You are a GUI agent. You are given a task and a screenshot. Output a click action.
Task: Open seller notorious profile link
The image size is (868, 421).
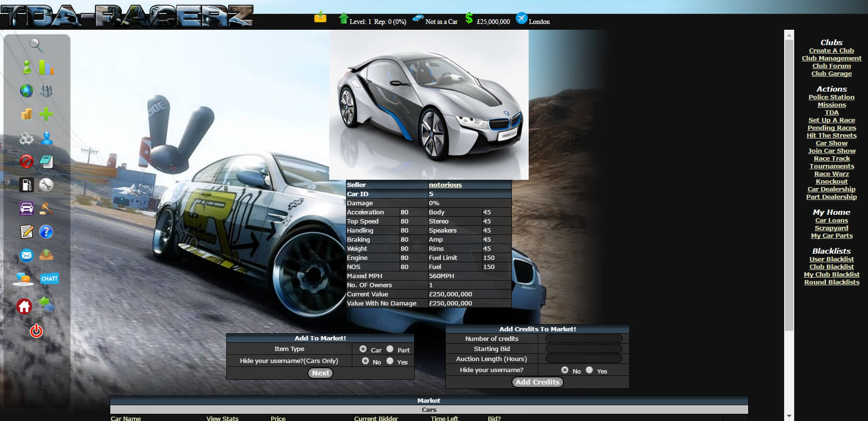tap(445, 185)
